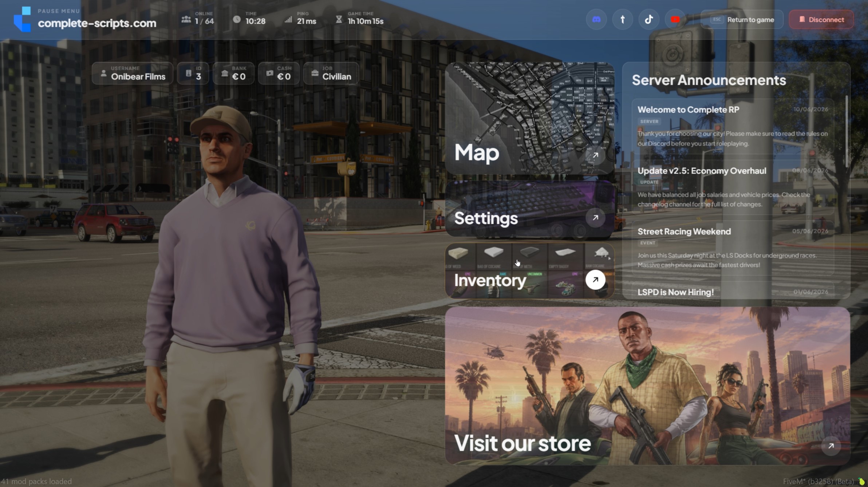Click the EVENT tag badge

(x=648, y=243)
